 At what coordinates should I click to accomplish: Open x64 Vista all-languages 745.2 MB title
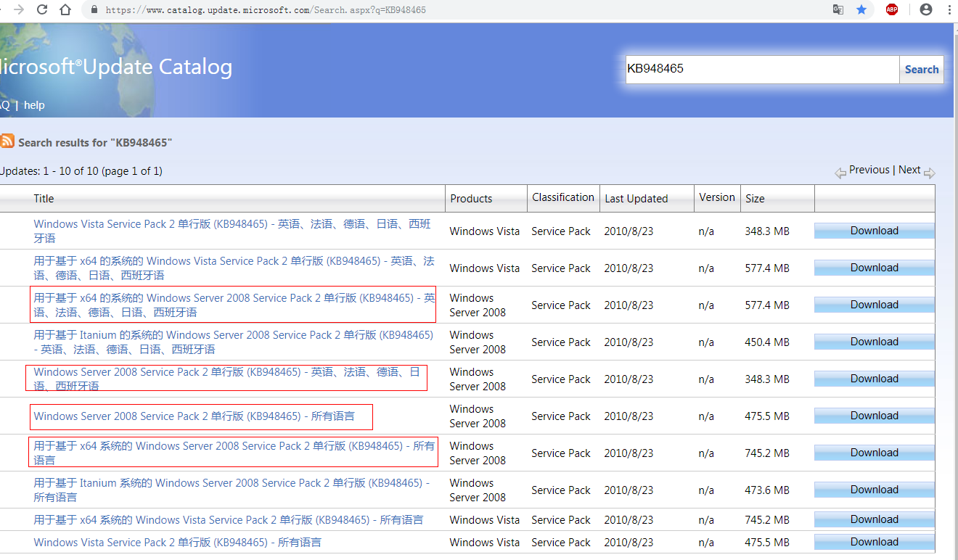[x=229, y=519]
